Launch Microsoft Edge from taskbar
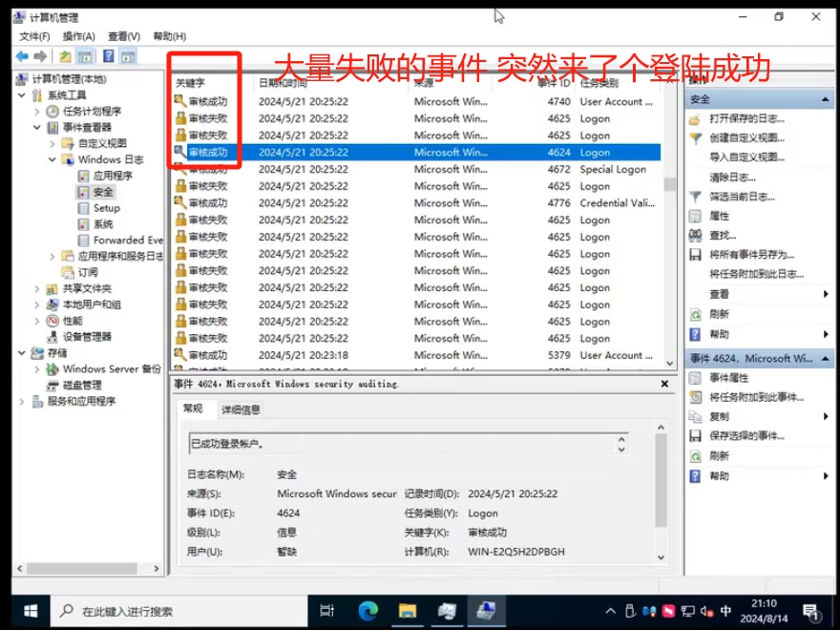 [368, 611]
